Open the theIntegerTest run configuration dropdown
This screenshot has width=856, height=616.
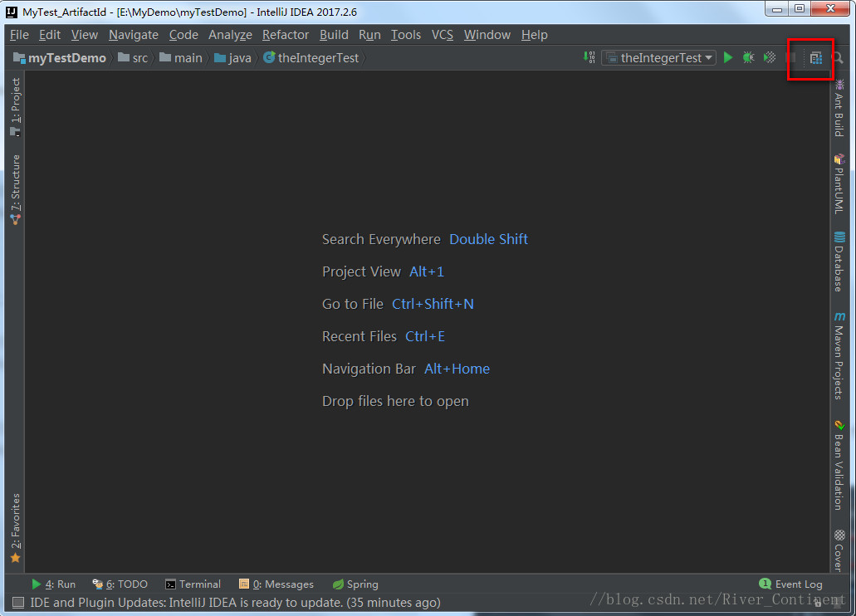point(659,57)
